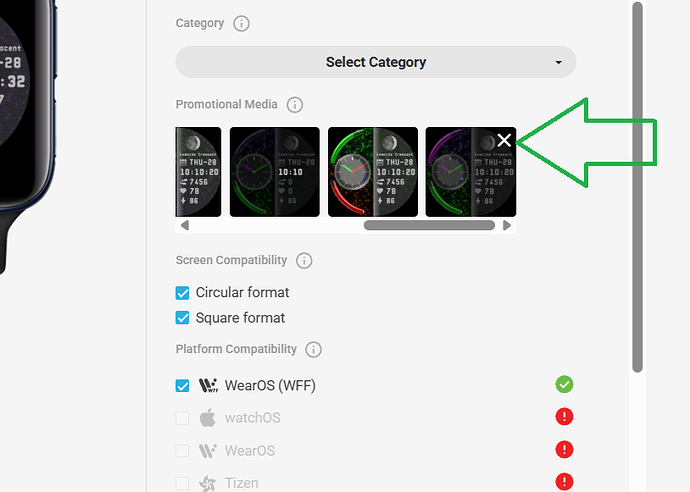
Task: Uncheck the Square format checkbox
Action: pyautogui.click(x=182, y=318)
